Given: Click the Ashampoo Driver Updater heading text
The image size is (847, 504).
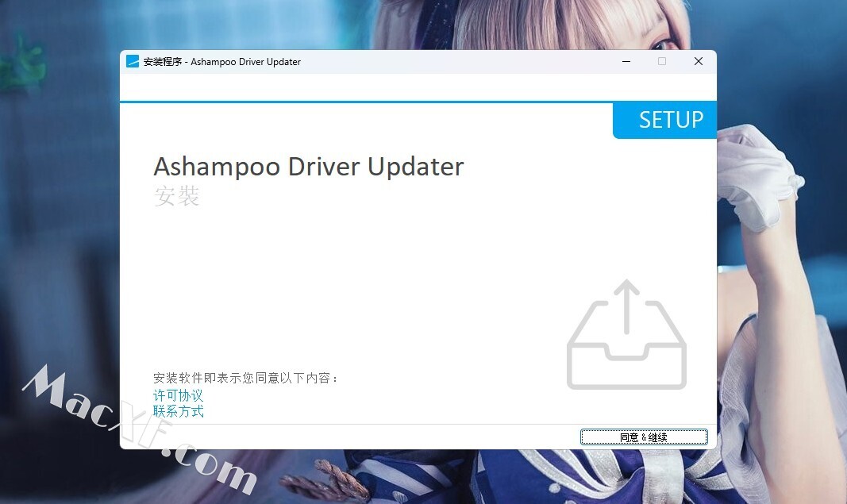Looking at the screenshot, I should (x=309, y=167).
